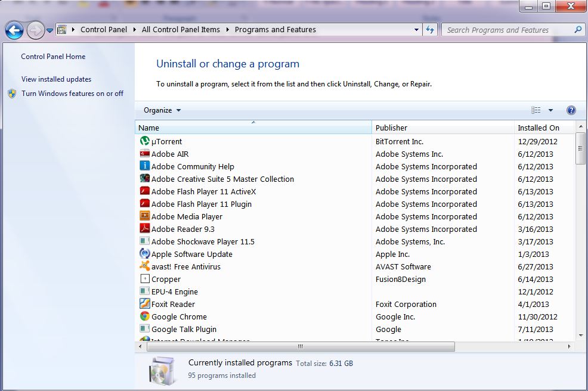Click the Forward navigation arrow
The image size is (588, 391).
coord(36,30)
